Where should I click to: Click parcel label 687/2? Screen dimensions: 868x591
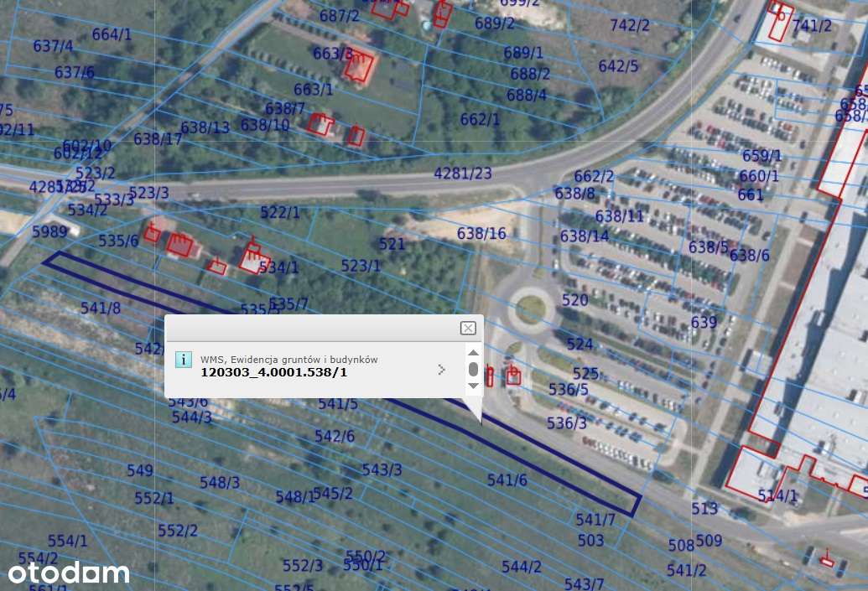[x=340, y=16]
